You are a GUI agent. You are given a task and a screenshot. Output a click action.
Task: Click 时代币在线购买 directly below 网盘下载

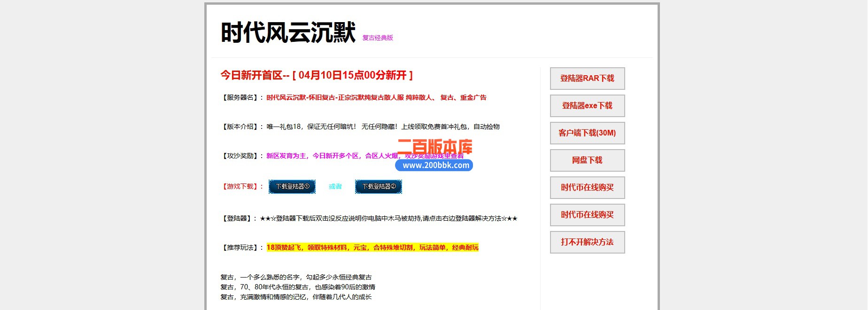(587, 188)
